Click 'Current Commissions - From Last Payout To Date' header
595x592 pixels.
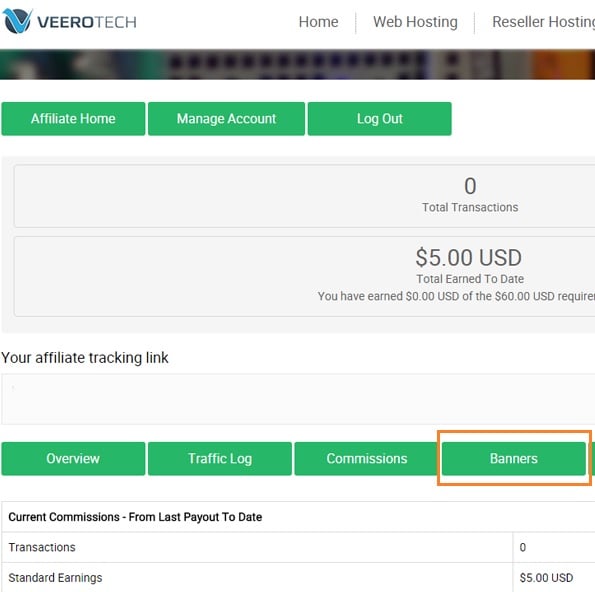click(135, 517)
